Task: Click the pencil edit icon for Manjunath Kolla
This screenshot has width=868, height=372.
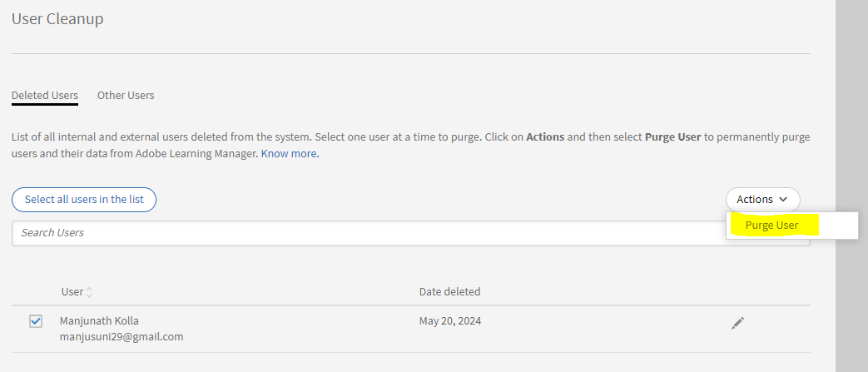Action: click(737, 323)
